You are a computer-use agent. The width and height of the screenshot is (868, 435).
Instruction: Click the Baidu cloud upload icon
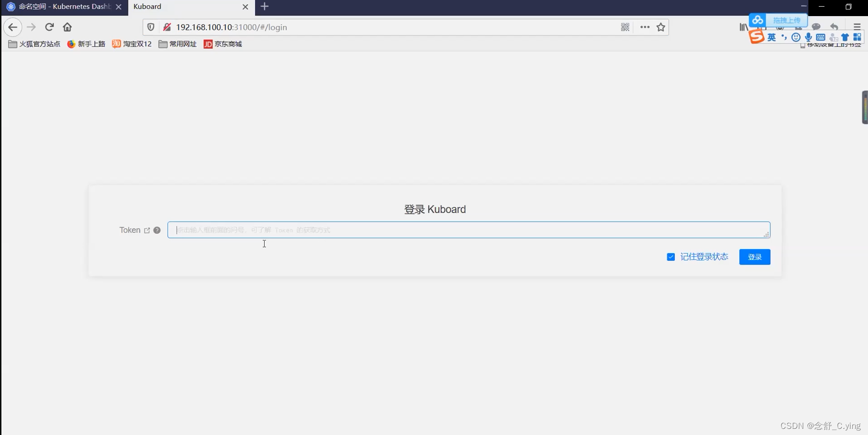(x=758, y=20)
